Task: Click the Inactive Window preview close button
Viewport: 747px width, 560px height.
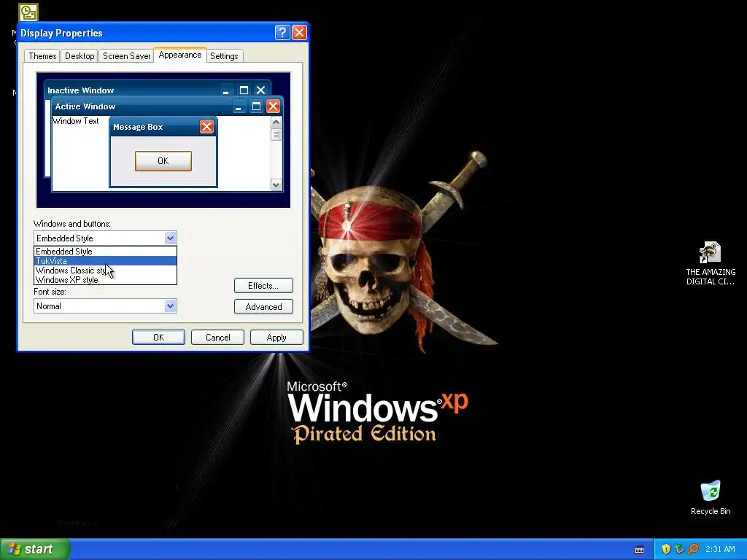Action: [x=260, y=90]
